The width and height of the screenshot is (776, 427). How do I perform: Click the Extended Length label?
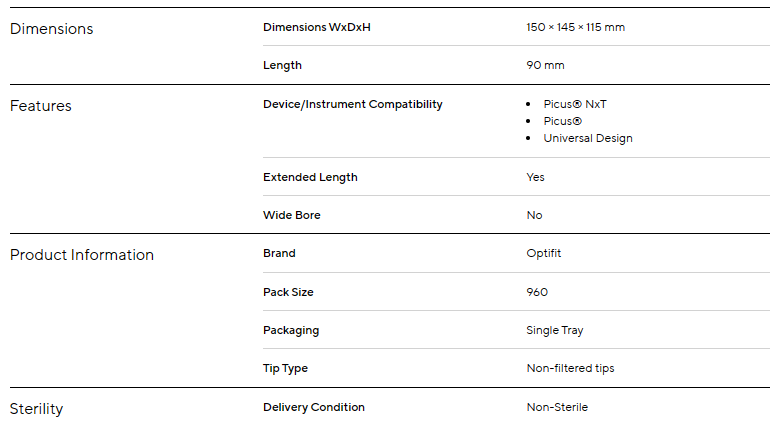pyautogui.click(x=310, y=177)
